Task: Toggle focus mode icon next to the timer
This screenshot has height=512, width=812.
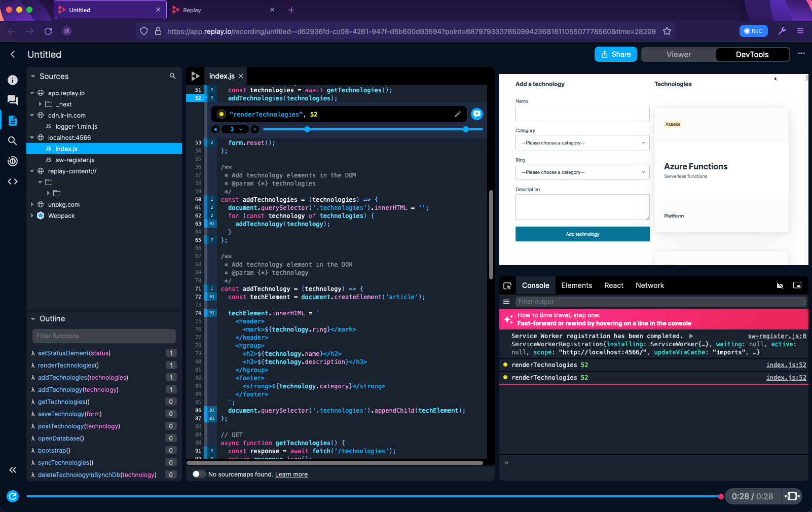Action: [792, 496]
